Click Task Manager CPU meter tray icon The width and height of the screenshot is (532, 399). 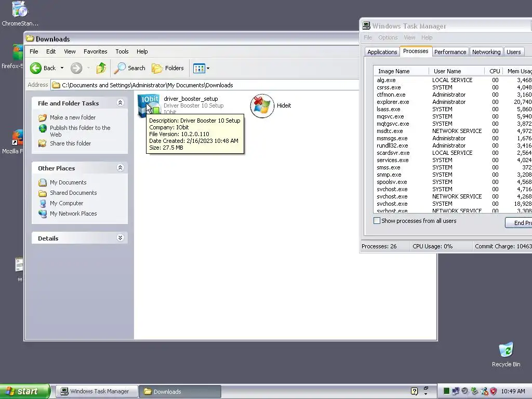[446, 391]
